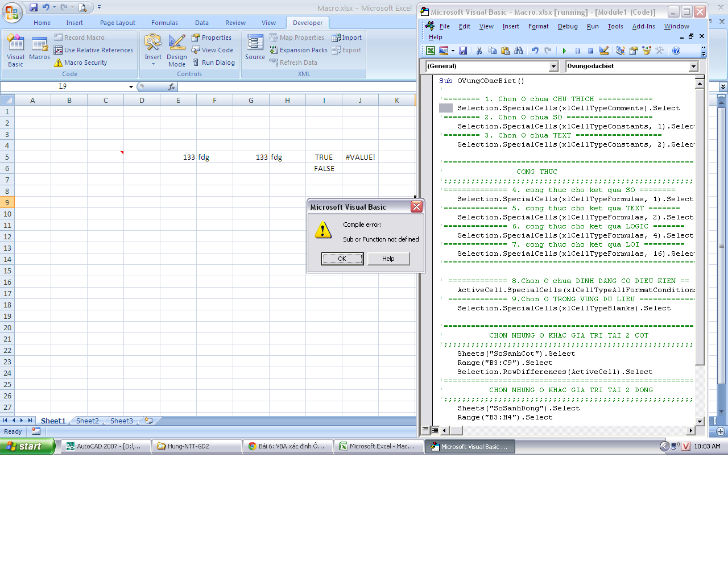The height and width of the screenshot is (582, 728).
Task: Click Excel Office button orb
Action: coord(11,12)
